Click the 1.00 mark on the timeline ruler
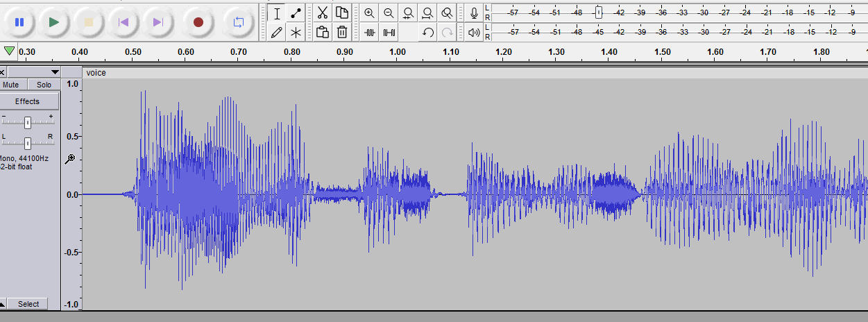Viewport: 868px width, 322px height. [x=398, y=52]
